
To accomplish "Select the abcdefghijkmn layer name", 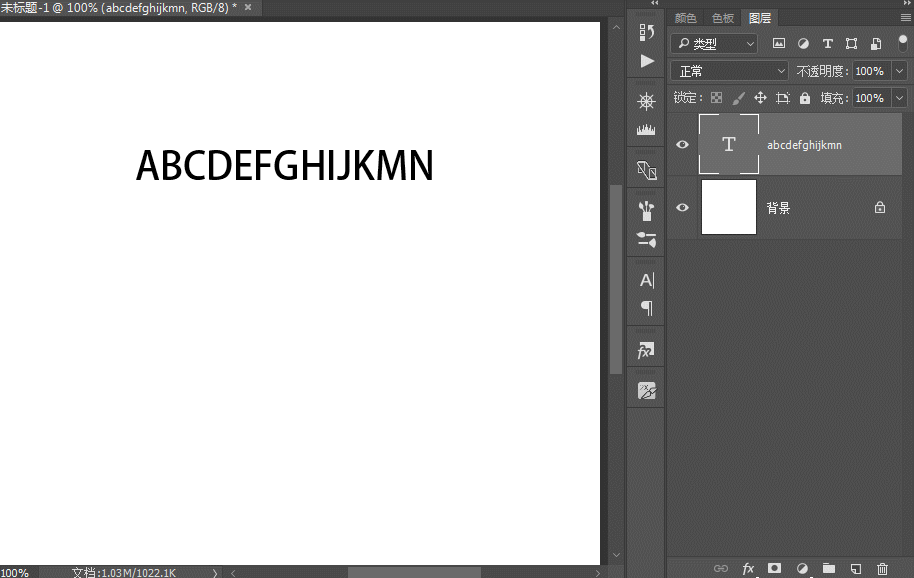I will point(804,145).
